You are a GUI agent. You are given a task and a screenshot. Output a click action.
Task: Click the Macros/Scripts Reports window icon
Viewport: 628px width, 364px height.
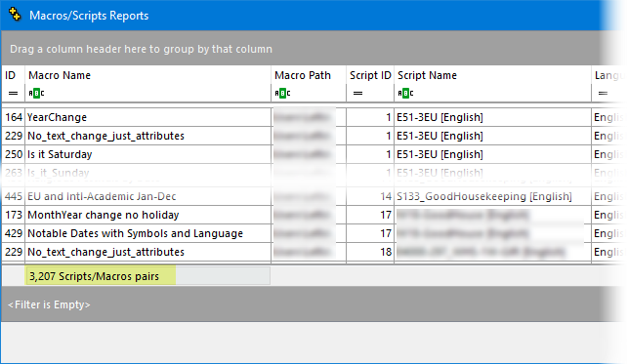[15, 15]
